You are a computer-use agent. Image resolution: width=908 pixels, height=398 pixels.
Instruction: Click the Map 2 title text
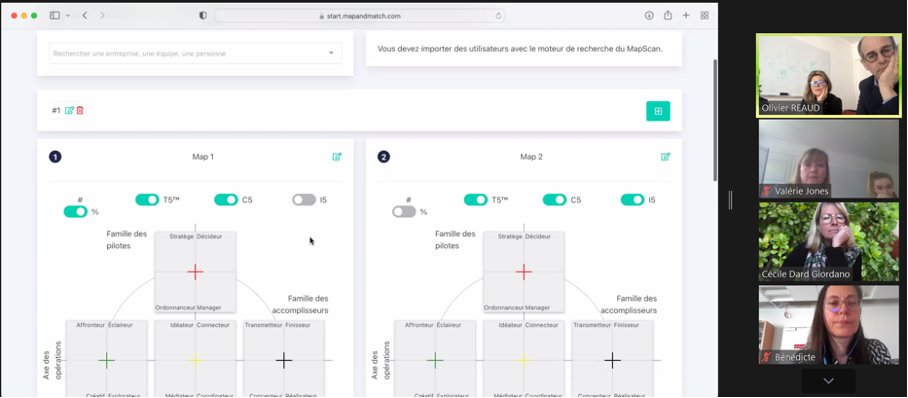pos(532,157)
